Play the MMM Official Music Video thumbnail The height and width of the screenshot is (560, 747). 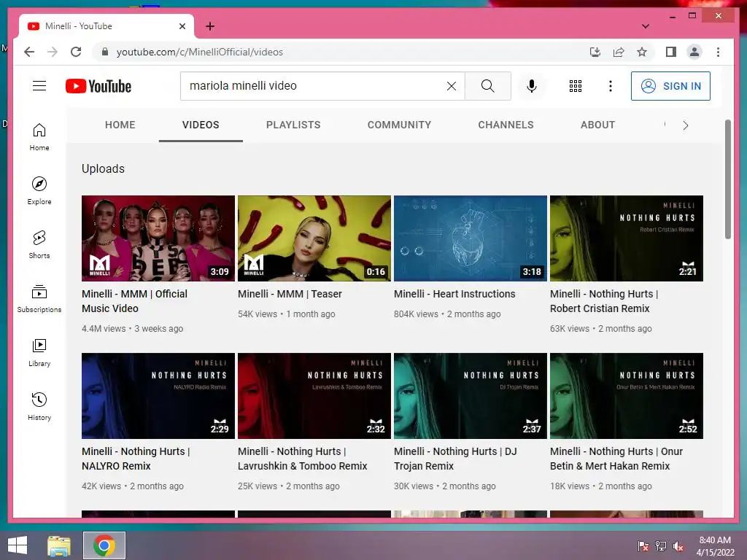(x=158, y=238)
